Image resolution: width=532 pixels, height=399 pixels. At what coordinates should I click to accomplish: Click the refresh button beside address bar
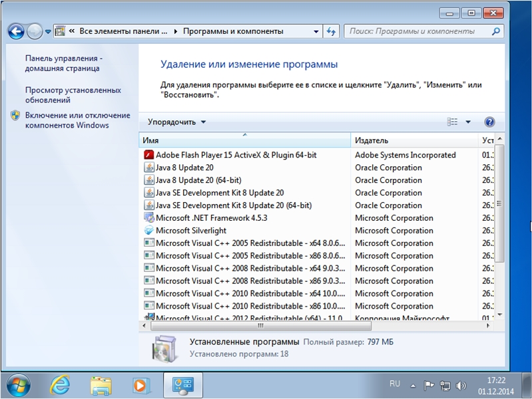point(331,31)
